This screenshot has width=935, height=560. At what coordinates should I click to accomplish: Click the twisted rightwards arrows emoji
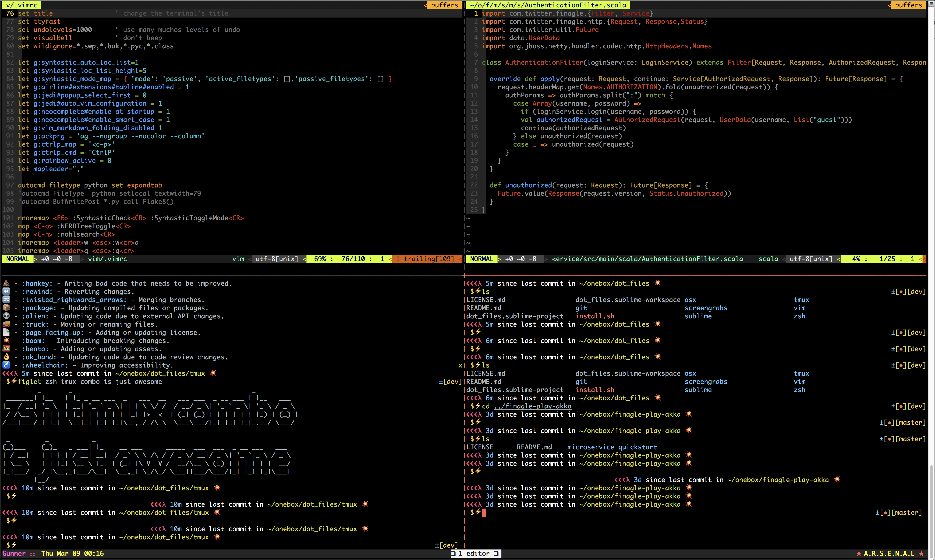6,299
